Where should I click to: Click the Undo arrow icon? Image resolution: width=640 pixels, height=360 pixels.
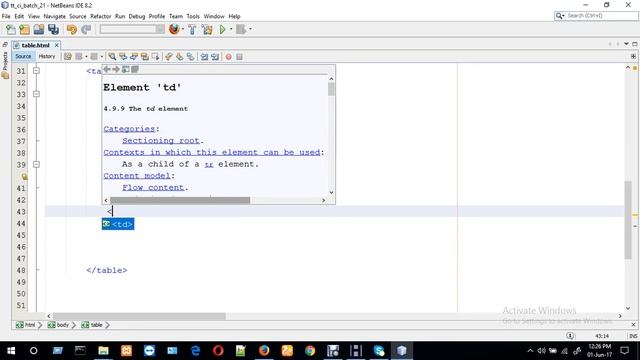72,29
